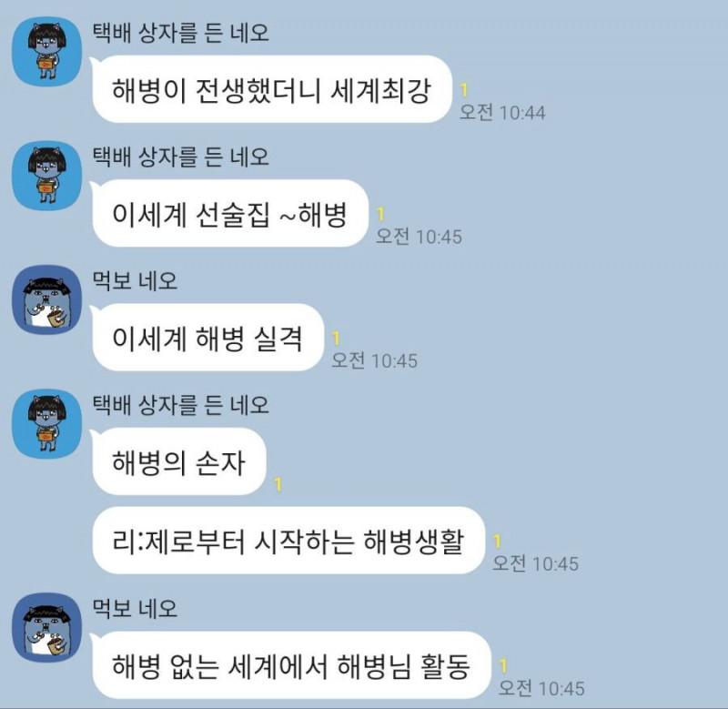Click 먹보 네오 name above 이세계 해병 실격
This screenshot has width=728, height=709.
135,281
